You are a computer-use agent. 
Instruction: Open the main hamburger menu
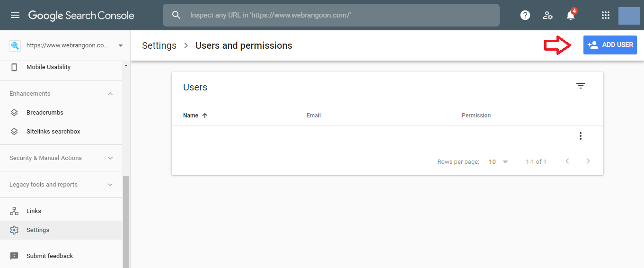[15, 15]
